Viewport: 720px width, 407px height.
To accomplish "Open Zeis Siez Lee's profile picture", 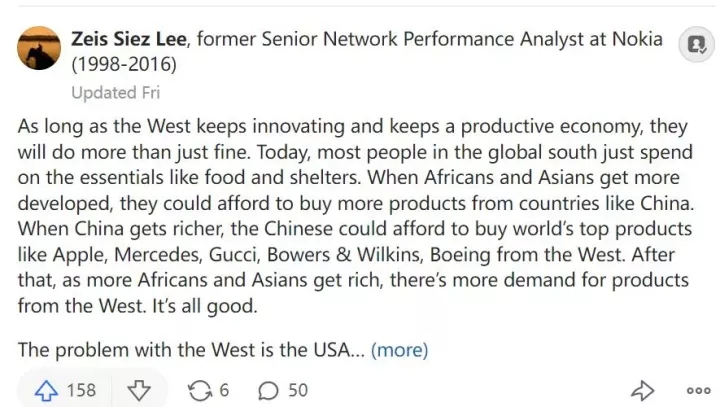I will [x=39, y=48].
